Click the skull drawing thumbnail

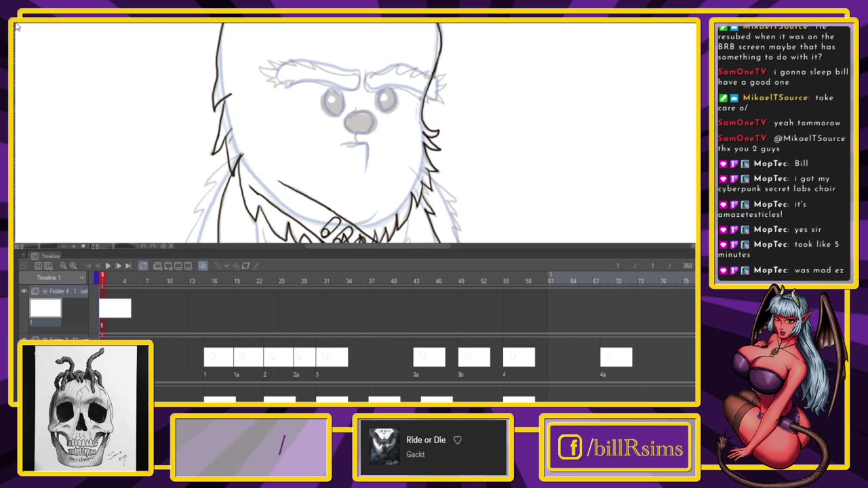pos(85,407)
